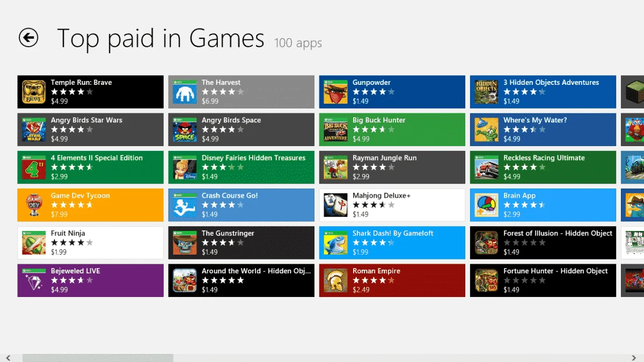Viewport: 644px width, 362px height.
Task: Select the Brain App star rating
Action: pyautogui.click(x=524, y=205)
